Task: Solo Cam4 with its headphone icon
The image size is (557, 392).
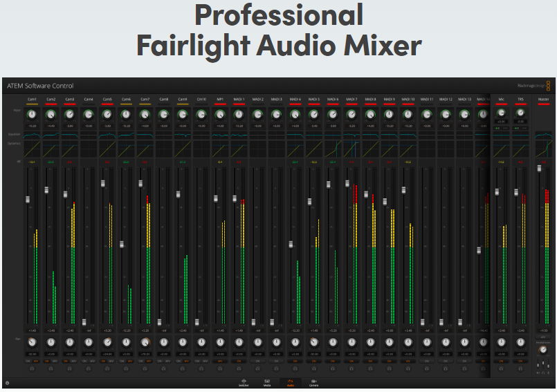Action: click(x=89, y=369)
